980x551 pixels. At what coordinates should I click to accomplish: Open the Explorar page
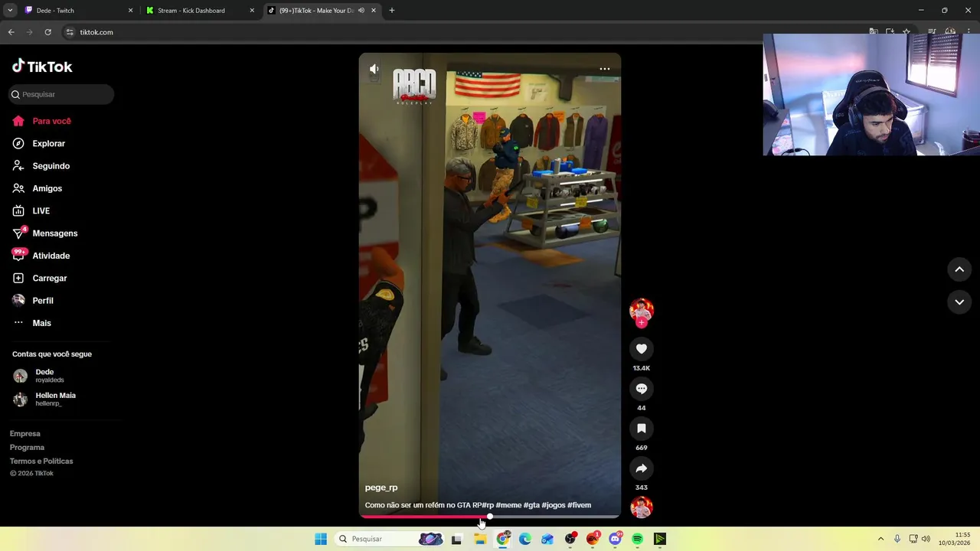point(39,143)
